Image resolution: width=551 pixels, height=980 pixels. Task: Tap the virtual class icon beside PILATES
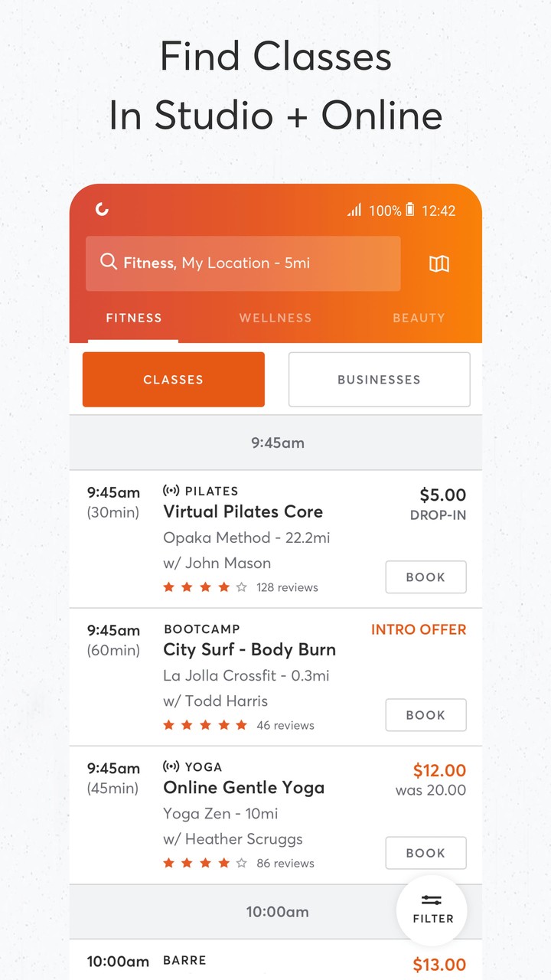[x=172, y=491]
